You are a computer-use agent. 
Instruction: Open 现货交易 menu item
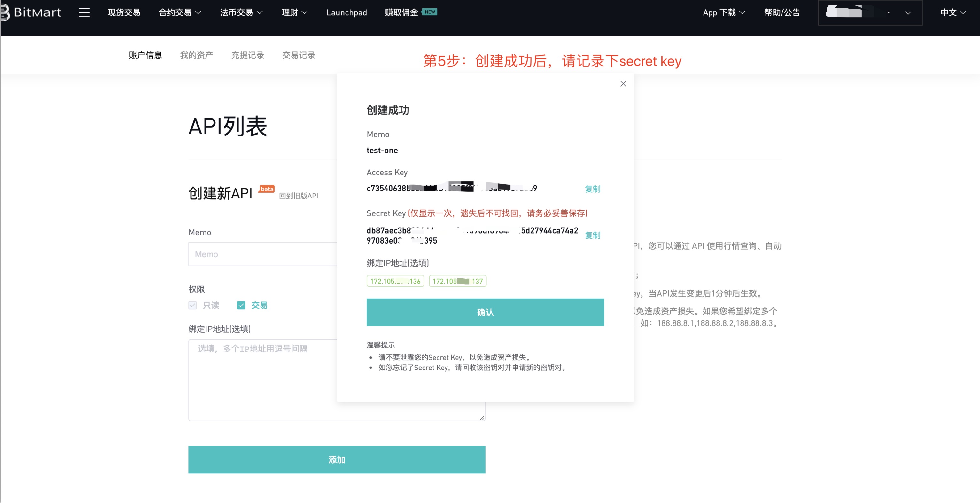(124, 12)
